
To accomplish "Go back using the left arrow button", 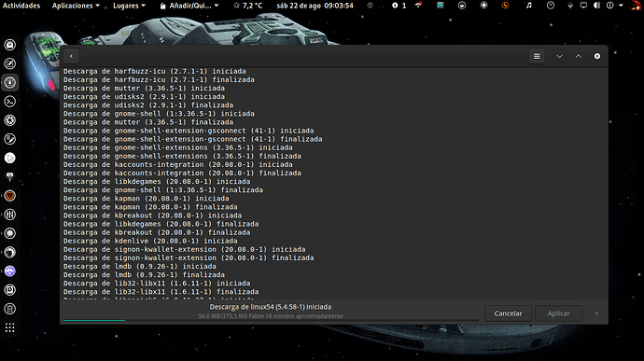I will point(72,56).
